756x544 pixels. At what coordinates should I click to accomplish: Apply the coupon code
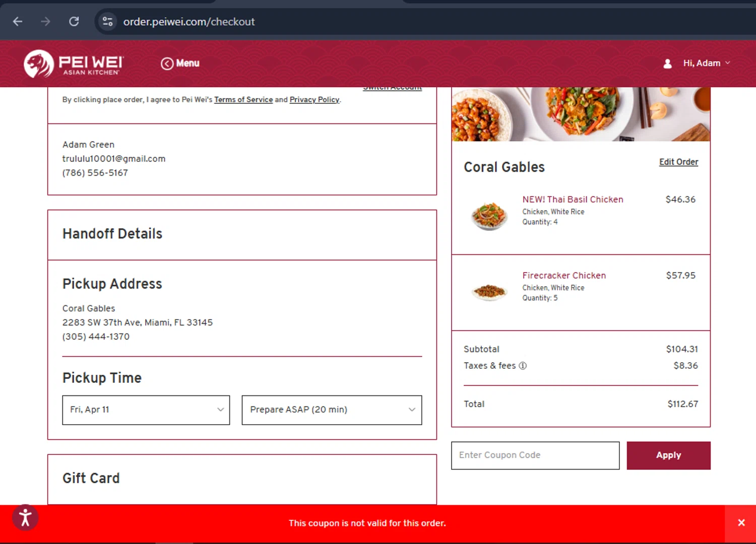(x=668, y=455)
